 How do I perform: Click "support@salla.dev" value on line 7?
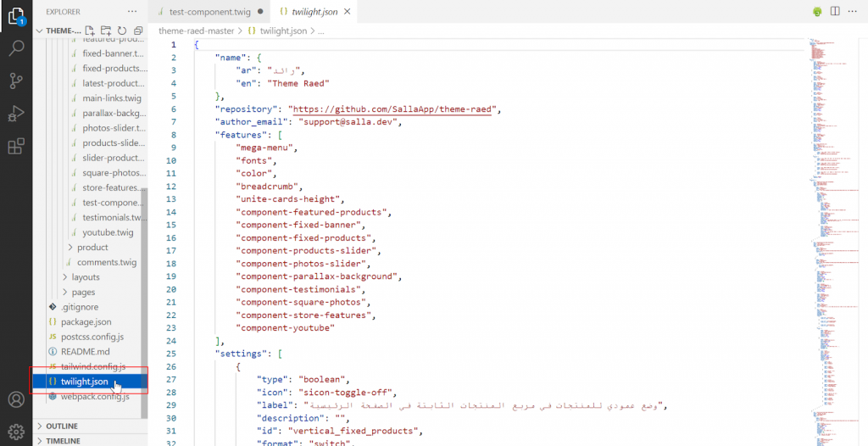pyautogui.click(x=348, y=122)
